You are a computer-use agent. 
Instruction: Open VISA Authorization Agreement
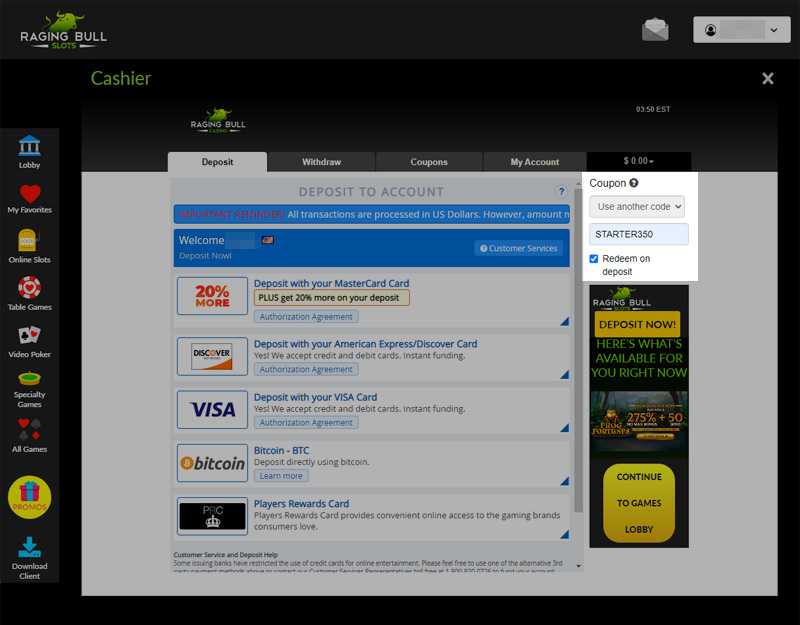pyautogui.click(x=306, y=422)
